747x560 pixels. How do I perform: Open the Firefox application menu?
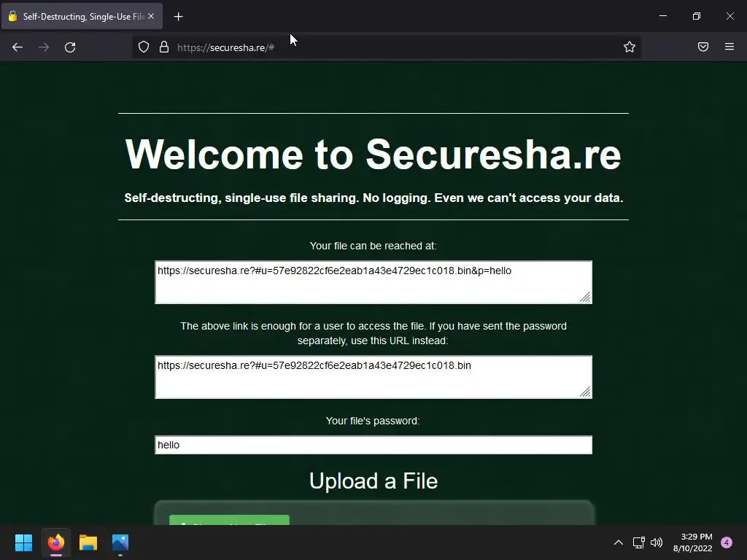pos(729,47)
